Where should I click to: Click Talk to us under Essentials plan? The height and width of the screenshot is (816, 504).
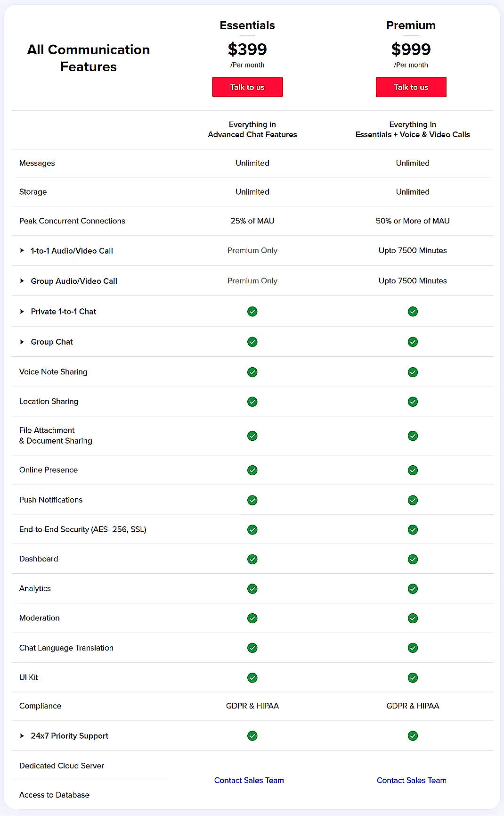[247, 87]
